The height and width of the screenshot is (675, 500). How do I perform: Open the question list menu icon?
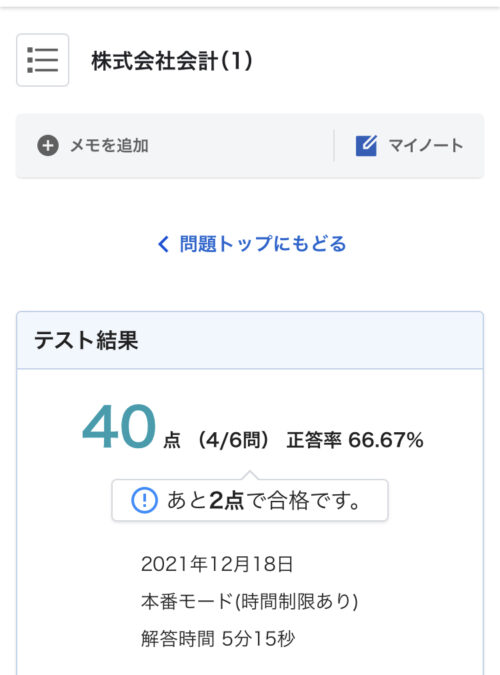(43, 60)
